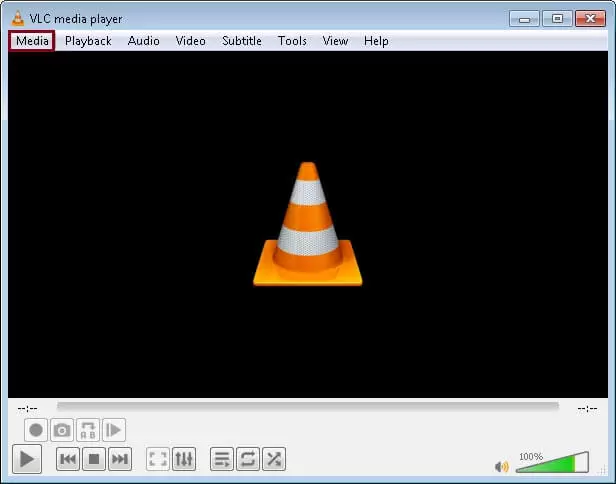This screenshot has width=616, height=484.
Task: Open the Media menu
Action: [32, 41]
